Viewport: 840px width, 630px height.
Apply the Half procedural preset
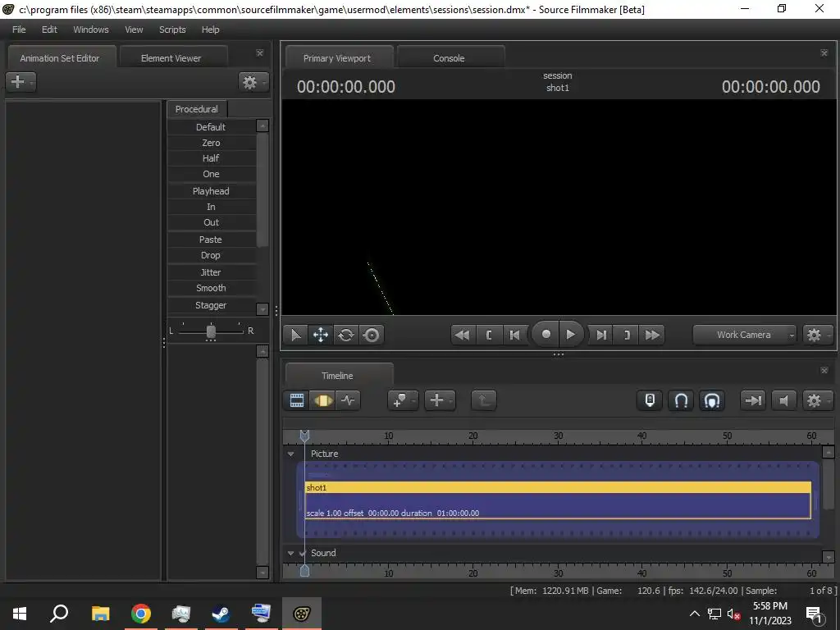tap(211, 158)
